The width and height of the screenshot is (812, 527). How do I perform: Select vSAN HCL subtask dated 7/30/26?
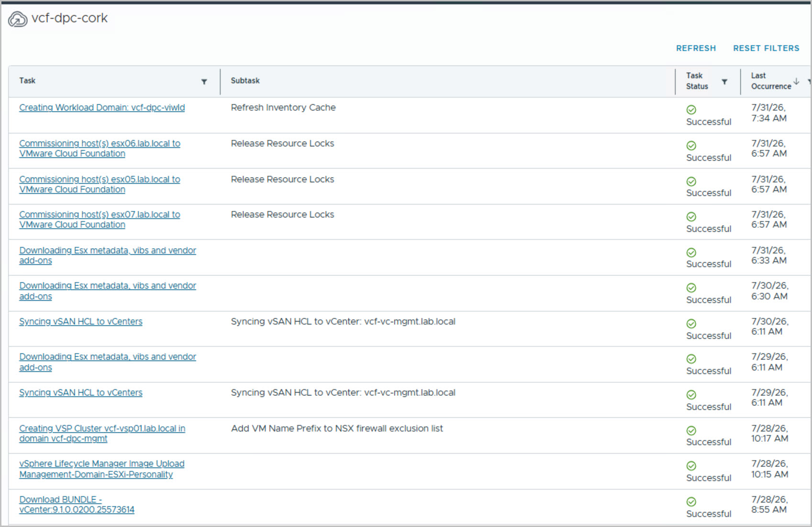[x=343, y=322]
